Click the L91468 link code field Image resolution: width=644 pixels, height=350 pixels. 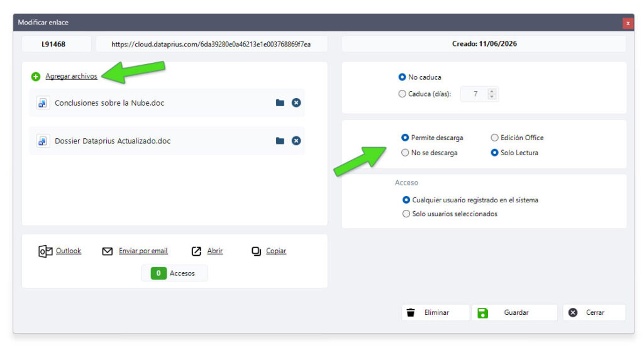tap(57, 45)
